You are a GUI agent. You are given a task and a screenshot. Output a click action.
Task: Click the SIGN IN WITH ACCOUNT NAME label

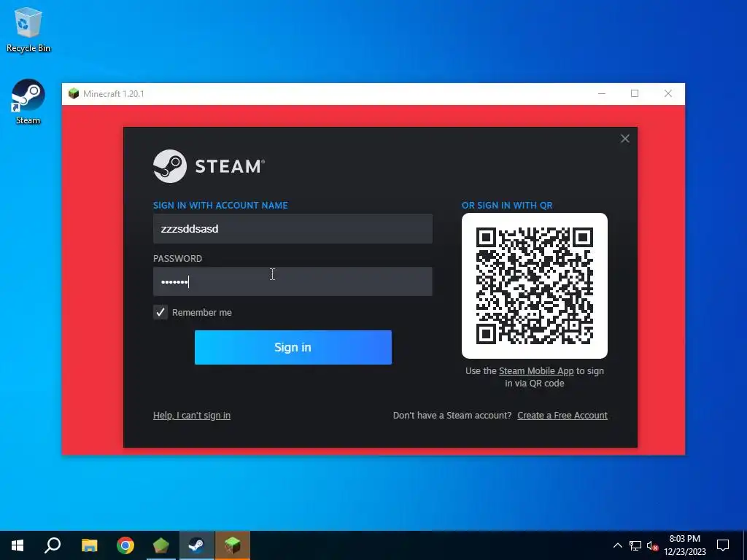(220, 205)
